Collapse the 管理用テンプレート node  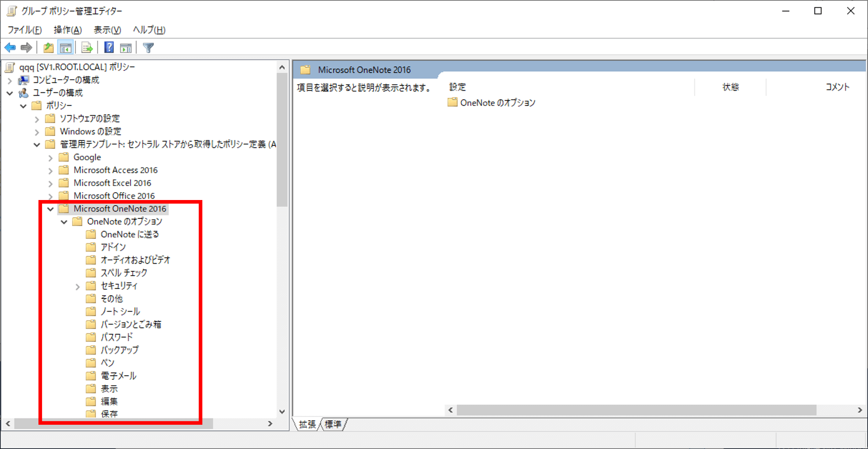[37, 145]
